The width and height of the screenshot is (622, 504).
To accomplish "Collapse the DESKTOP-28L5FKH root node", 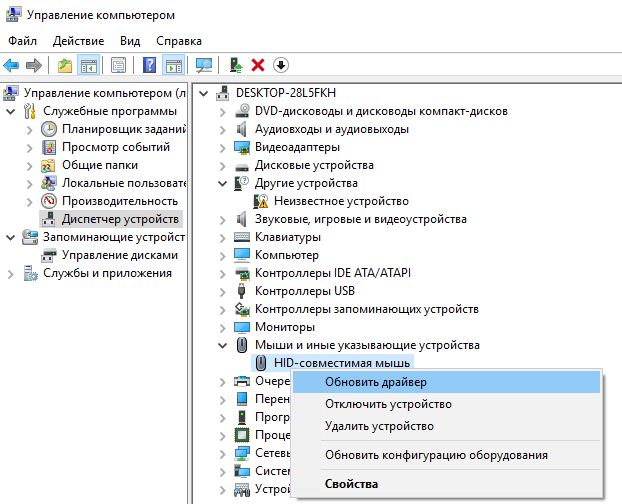I will 203,94.
